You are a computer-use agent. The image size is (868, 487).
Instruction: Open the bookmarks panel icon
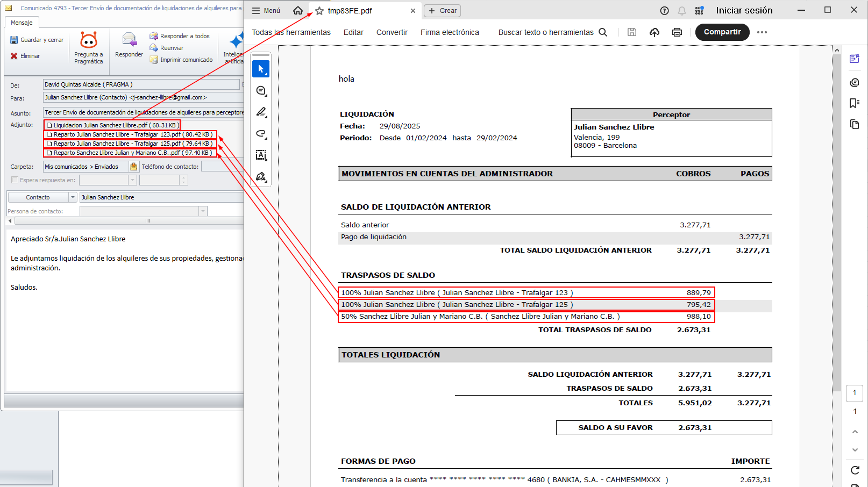tap(854, 103)
